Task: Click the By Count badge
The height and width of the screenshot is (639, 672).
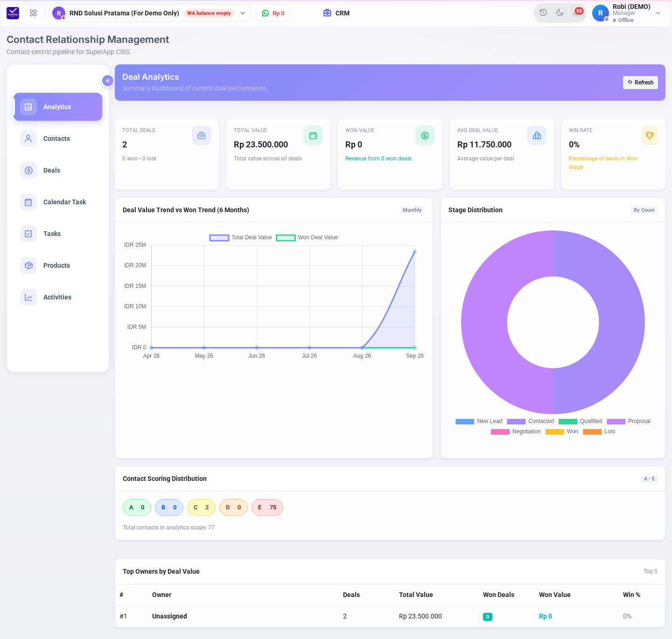Action: point(644,210)
